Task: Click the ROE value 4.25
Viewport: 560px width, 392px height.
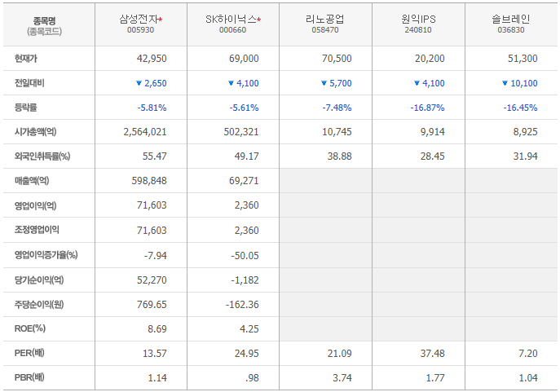Action: pyautogui.click(x=249, y=329)
